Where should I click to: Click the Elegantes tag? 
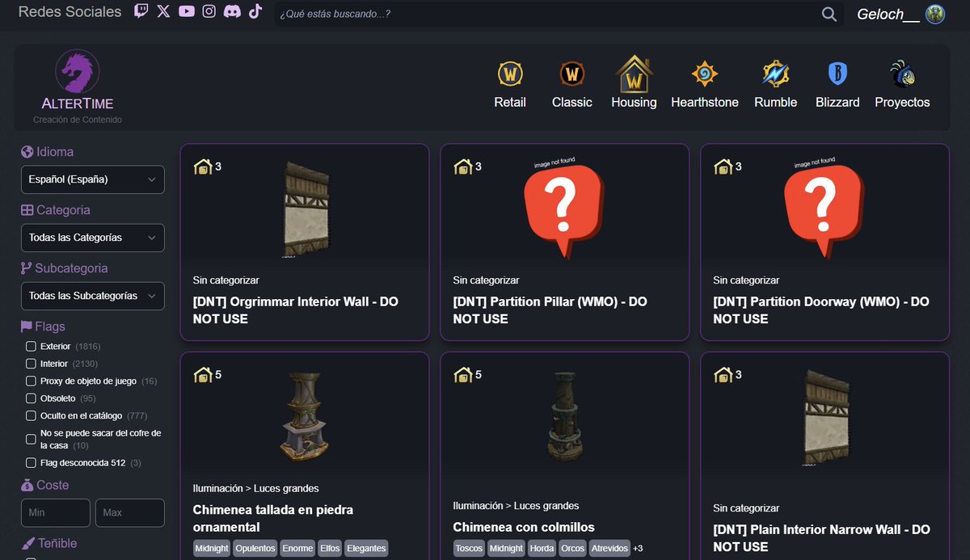click(x=365, y=548)
